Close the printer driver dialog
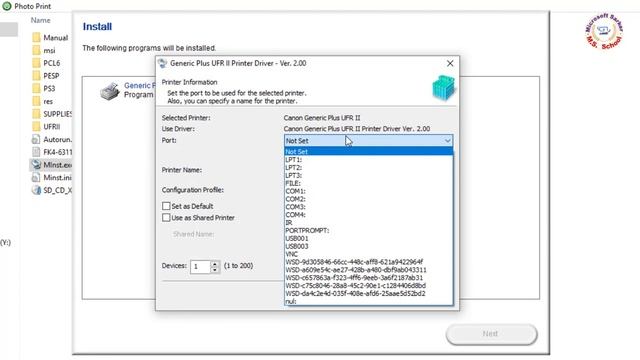Image resolution: width=640 pixels, height=360 pixels. point(450,63)
